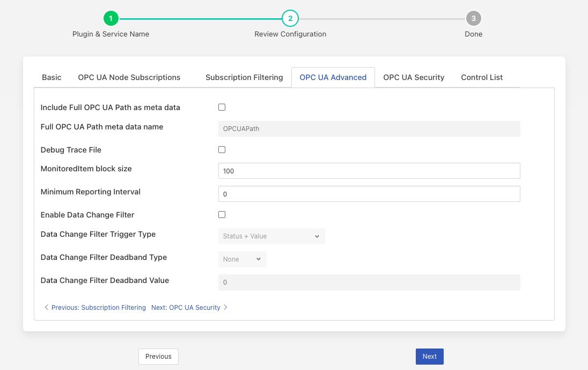588x370 pixels.
Task: Enable Include Full OPC UA Path as meta data
Action: pos(222,107)
